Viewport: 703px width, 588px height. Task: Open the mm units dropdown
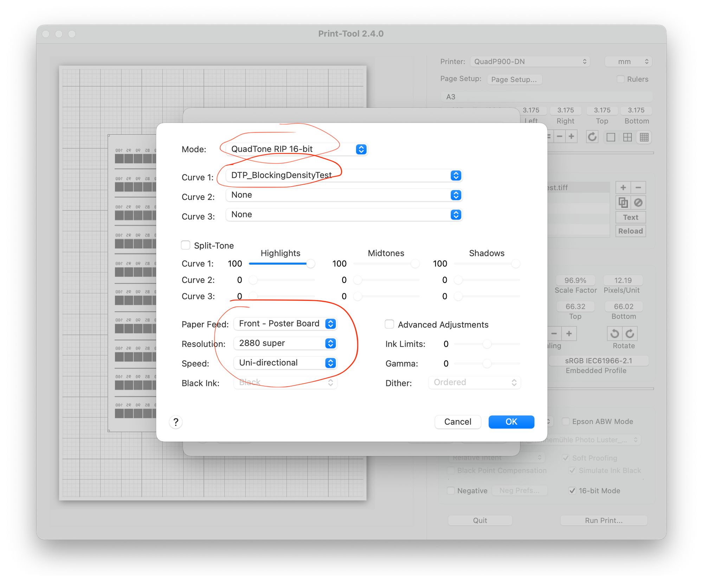(628, 62)
